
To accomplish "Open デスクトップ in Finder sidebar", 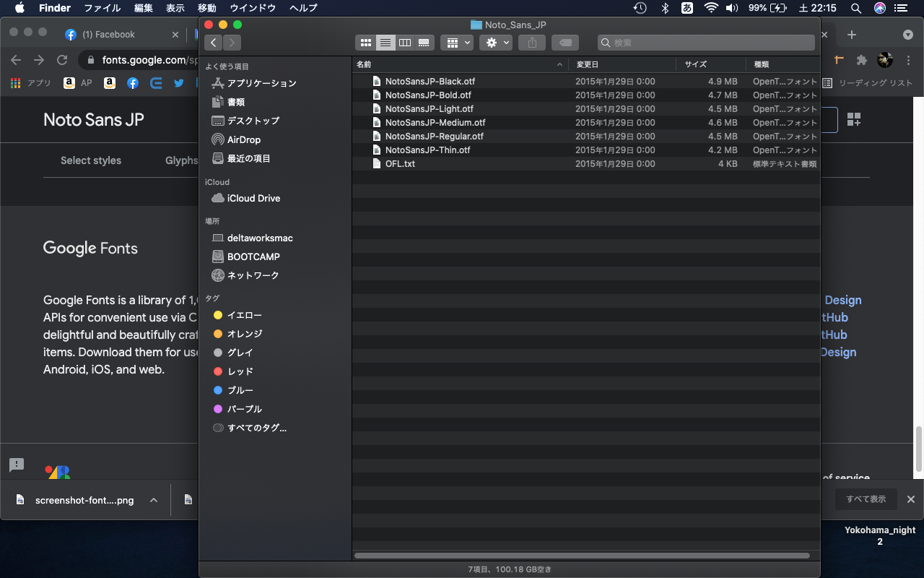I will point(245,121).
